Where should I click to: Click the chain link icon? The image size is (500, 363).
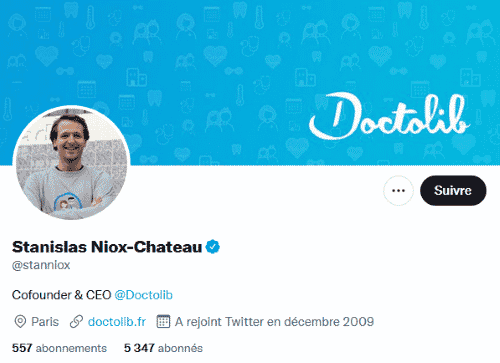[76, 322]
